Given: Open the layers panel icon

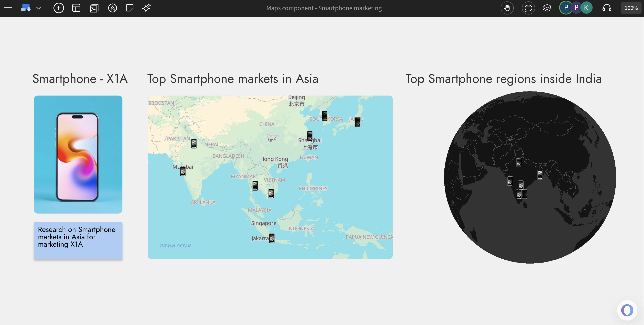Looking at the screenshot, I should click(x=547, y=8).
